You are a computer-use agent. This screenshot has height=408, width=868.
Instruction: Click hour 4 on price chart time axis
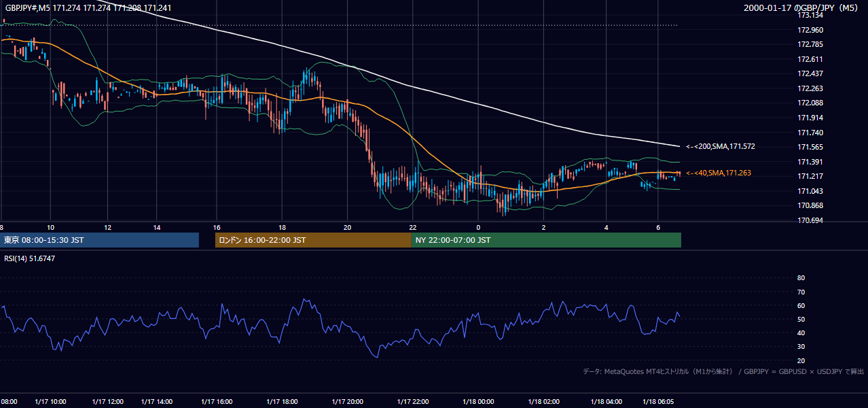(x=607, y=227)
